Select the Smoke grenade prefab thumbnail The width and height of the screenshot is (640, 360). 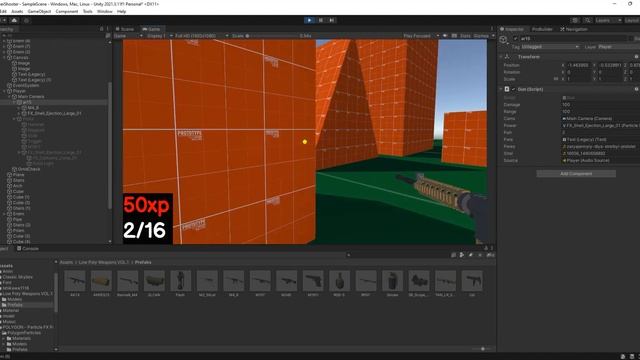pyautogui.click(x=392, y=281)
